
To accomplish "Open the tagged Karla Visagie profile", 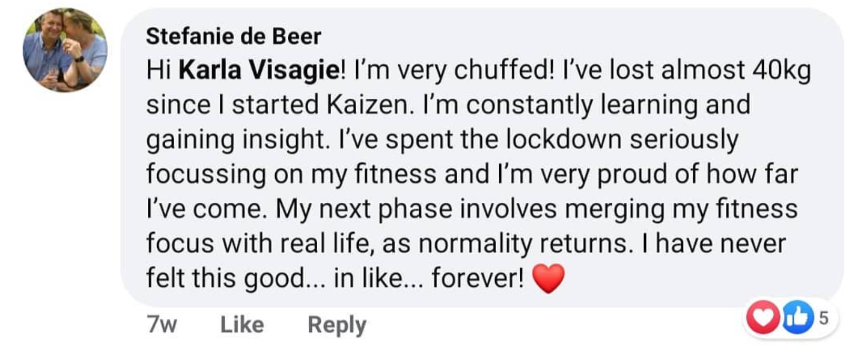I will [260, 70].
